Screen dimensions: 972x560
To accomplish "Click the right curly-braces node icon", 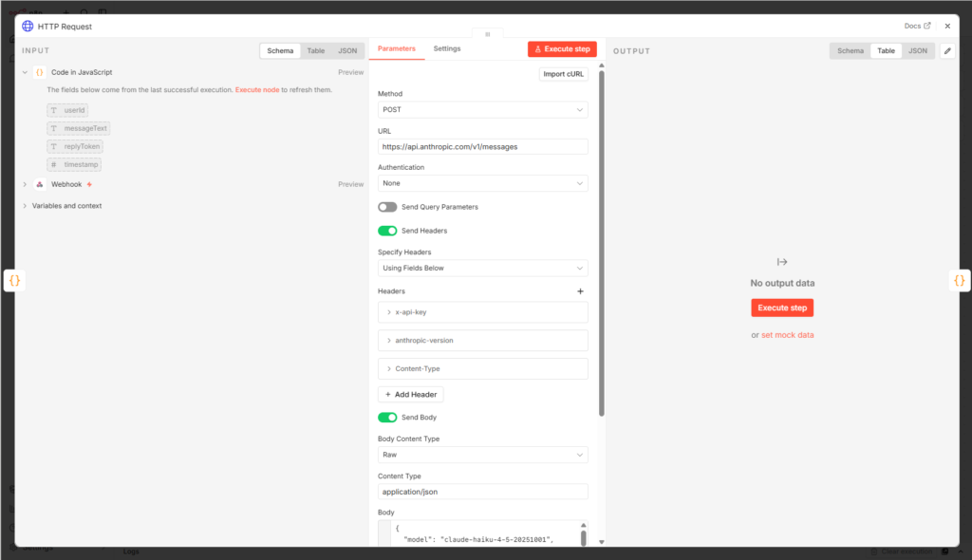I will [959, 280].
